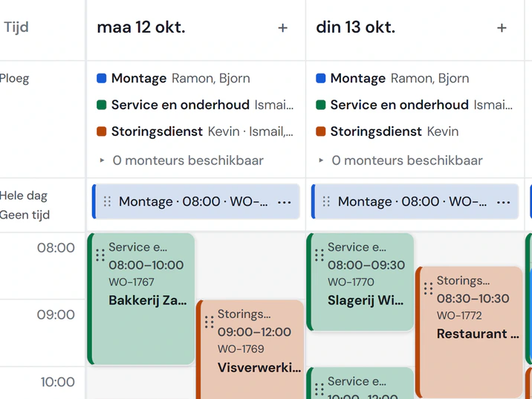Open work order WO-1770 Slagerij card
532x399 pixels.
tap(360, 282)
